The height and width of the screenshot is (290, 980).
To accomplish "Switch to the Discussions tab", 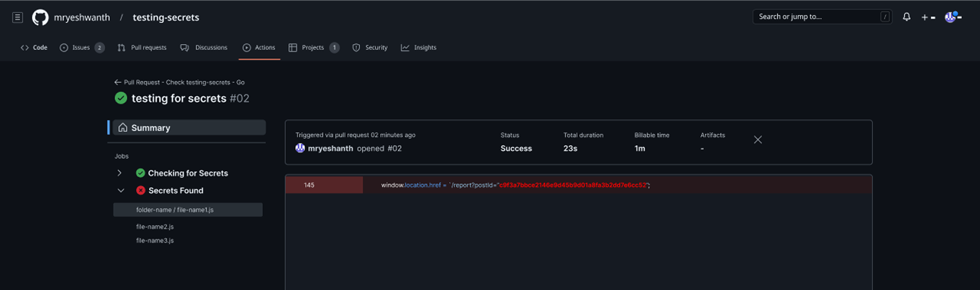I will [x=204, y=47].
